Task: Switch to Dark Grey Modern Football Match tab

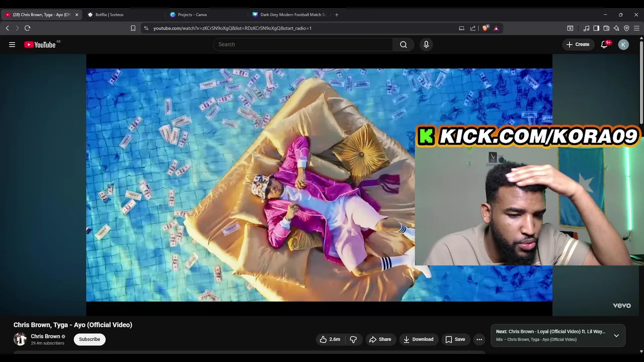Action: [288, 15]
